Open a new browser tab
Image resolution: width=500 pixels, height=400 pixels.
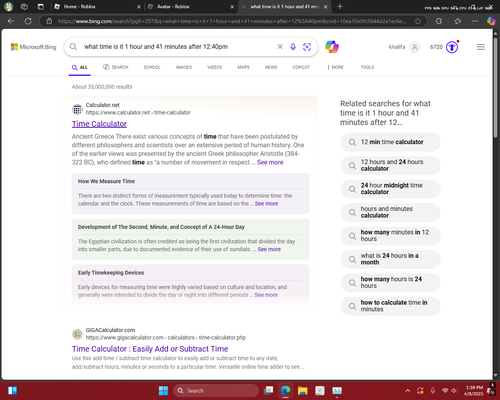(340, 7)
